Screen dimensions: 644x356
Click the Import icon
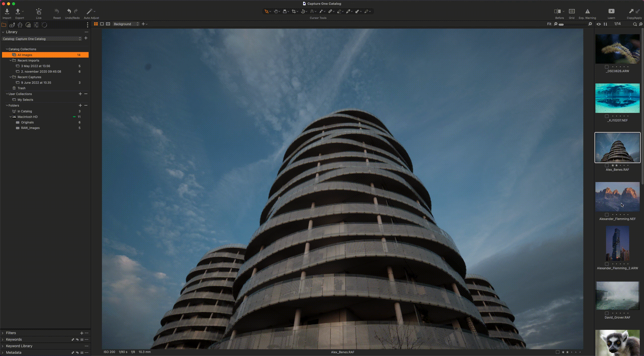tap(7, 11)
